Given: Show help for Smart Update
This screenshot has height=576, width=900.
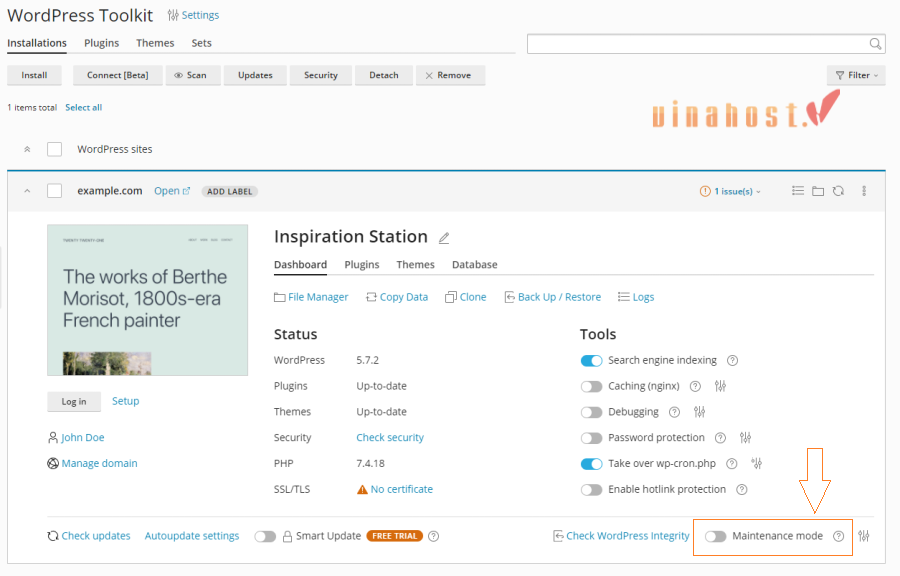Looking at the screenshot, I should coord(434,536).
